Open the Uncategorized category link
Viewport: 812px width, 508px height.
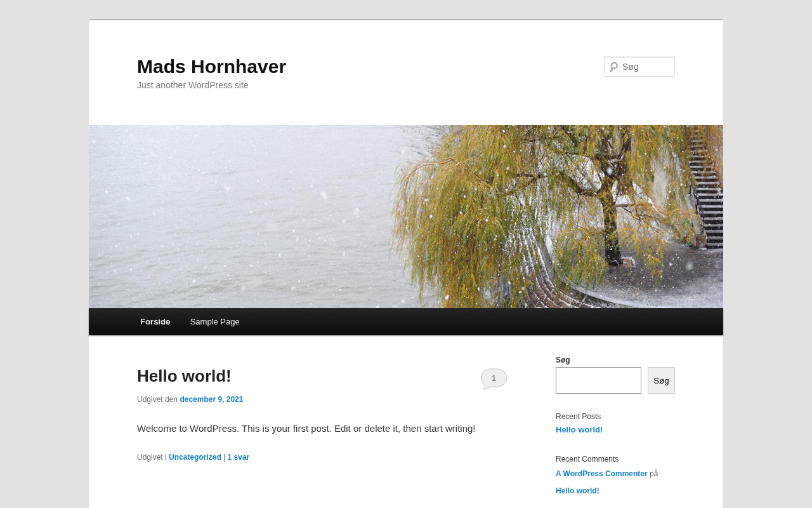tap(195, 457)
